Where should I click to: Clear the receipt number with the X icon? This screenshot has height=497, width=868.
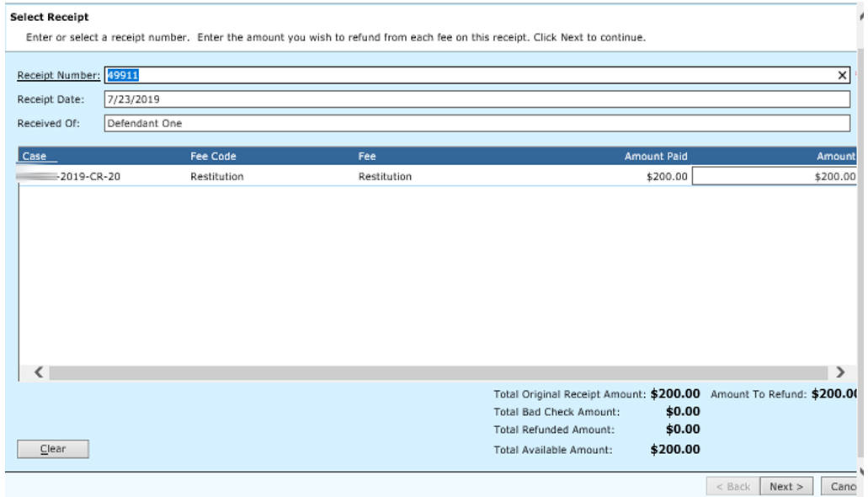pos(842,76)
